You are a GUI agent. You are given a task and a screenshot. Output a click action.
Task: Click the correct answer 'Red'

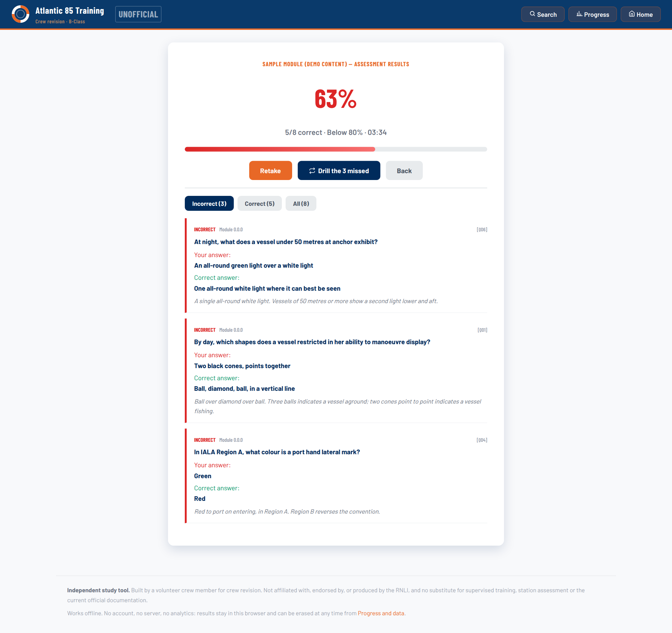click(199, 499)
